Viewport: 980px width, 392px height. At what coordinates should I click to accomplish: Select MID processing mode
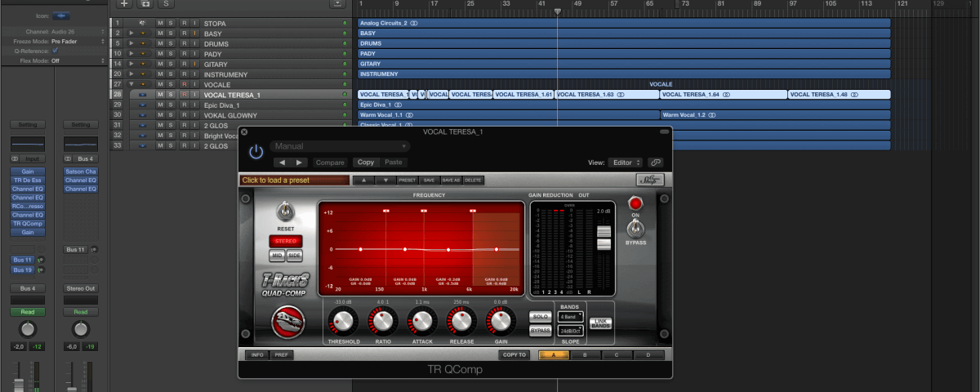[278, 256]
